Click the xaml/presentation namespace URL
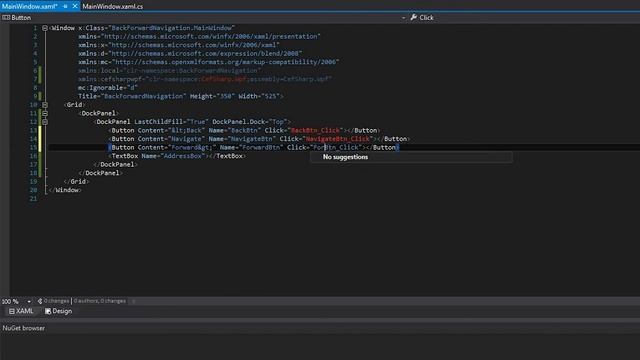The image size is (640, 360). click(210, 36)
